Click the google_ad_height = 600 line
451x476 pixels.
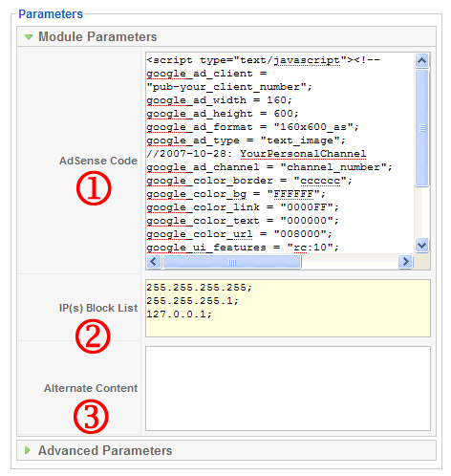223,114
